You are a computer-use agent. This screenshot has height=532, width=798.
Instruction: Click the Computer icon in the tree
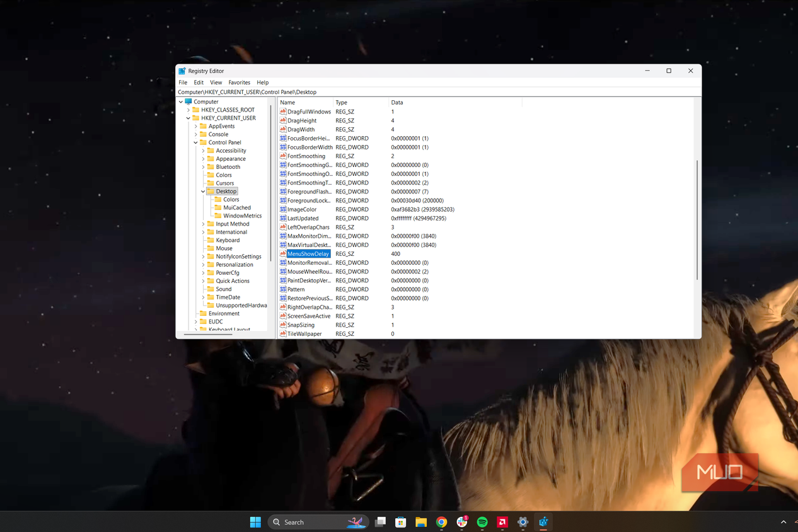click(x=188, y=101)
